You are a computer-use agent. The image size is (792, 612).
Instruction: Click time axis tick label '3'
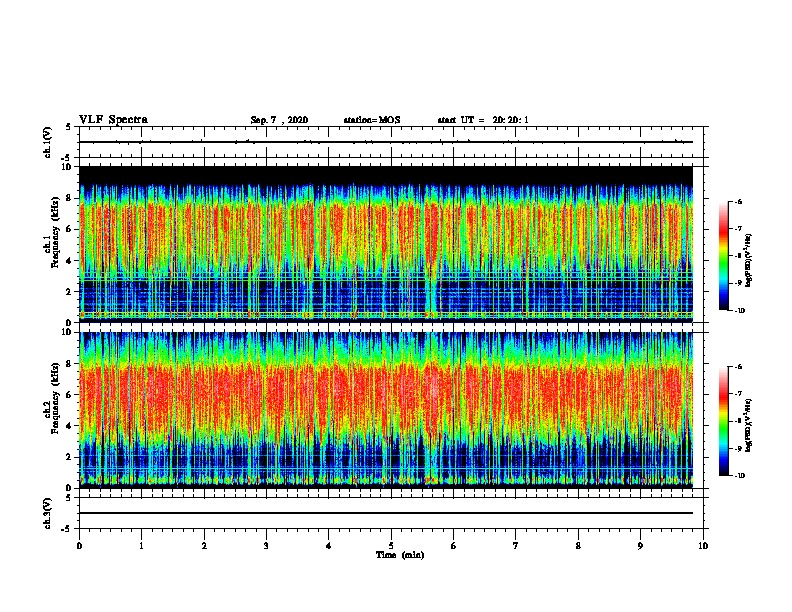click(267, 546)
